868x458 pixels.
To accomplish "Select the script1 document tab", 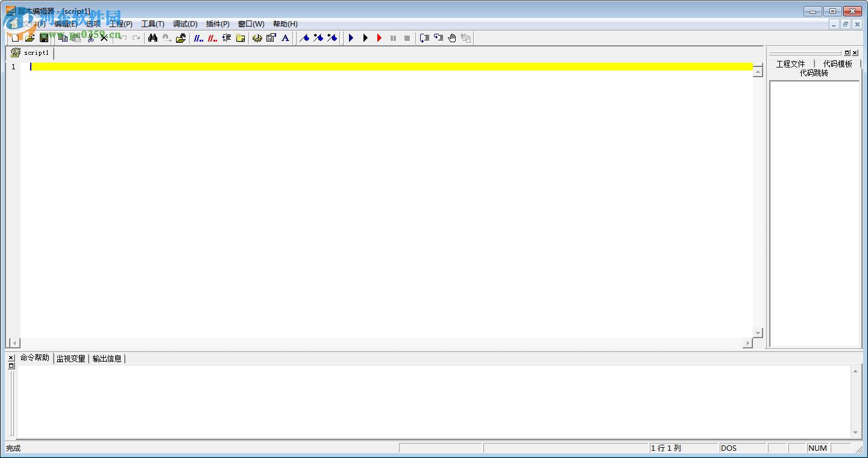I will click(30, 53).
